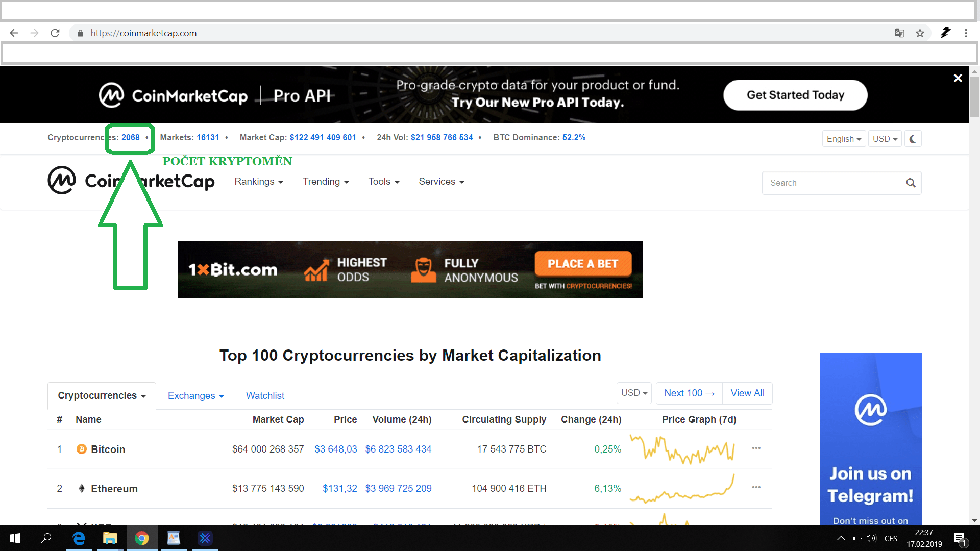Click Get Started Today button
Image resolution: width=980 pixels, height=551 pixels.
795,95
